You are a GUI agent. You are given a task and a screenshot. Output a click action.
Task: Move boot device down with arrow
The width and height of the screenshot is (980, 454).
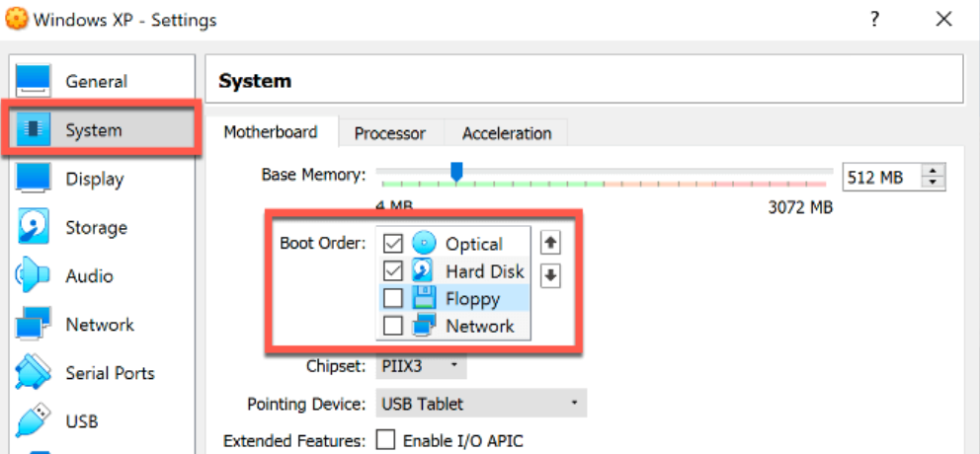coord(550,275)
